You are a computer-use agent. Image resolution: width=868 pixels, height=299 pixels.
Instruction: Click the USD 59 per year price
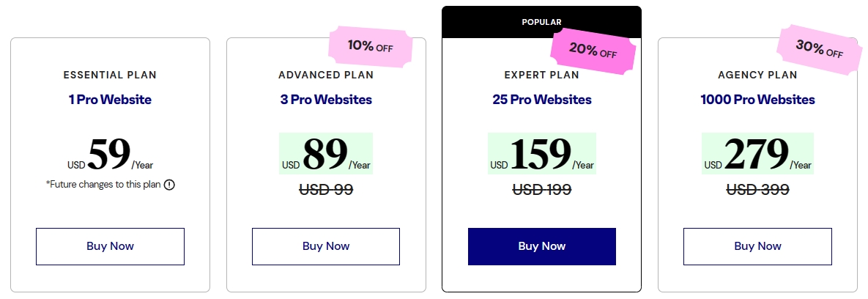click(110, 155)
